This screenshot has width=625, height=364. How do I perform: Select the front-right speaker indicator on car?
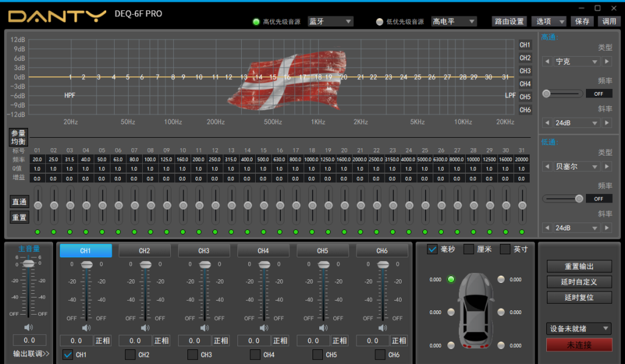tap(501, 279)
